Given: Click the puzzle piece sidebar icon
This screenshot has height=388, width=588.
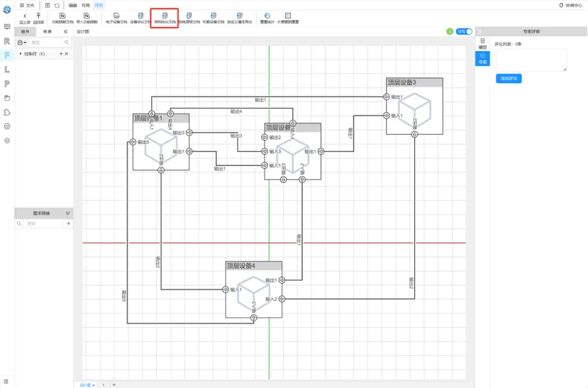Looking at the screenshot, I should click(x=7, y=112).
